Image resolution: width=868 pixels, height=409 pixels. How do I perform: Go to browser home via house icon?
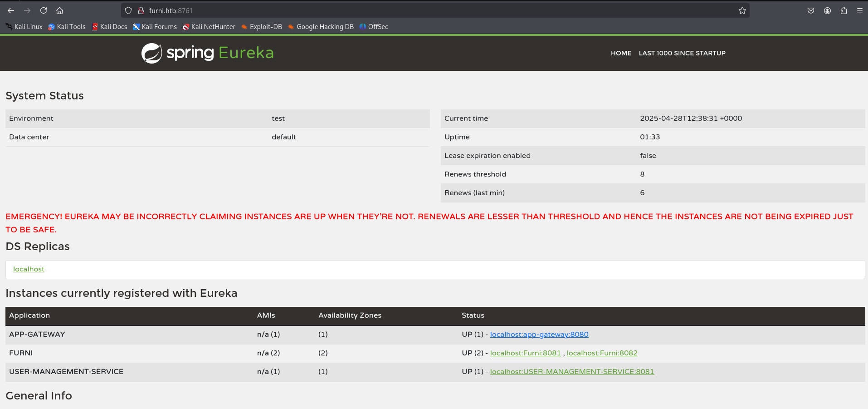pos(59,10)
